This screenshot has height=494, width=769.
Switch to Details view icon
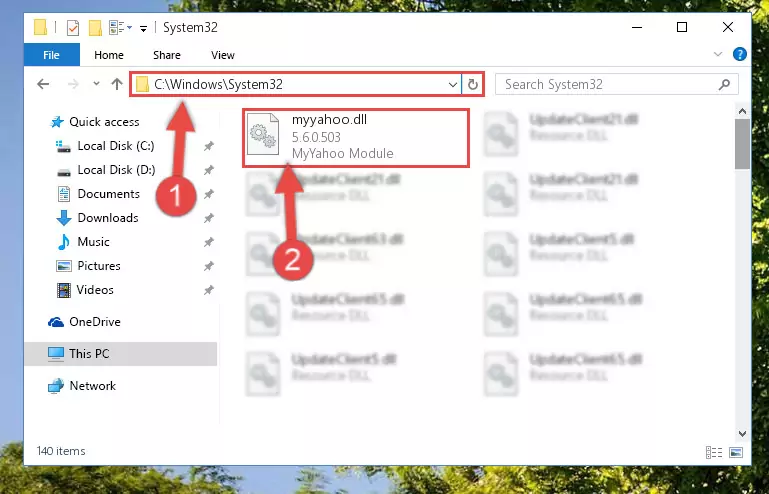click(714, 452)
